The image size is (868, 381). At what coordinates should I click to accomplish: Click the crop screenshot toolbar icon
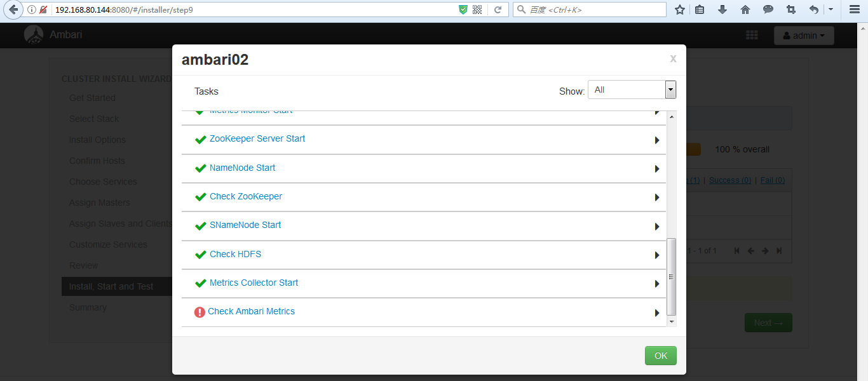pyautogui.click(x=791, y=10)
